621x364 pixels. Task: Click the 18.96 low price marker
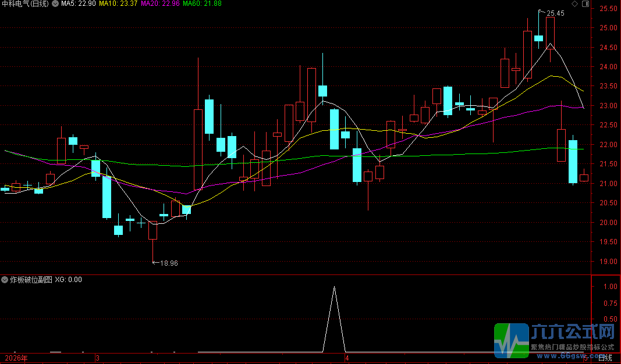pos(169,263)
